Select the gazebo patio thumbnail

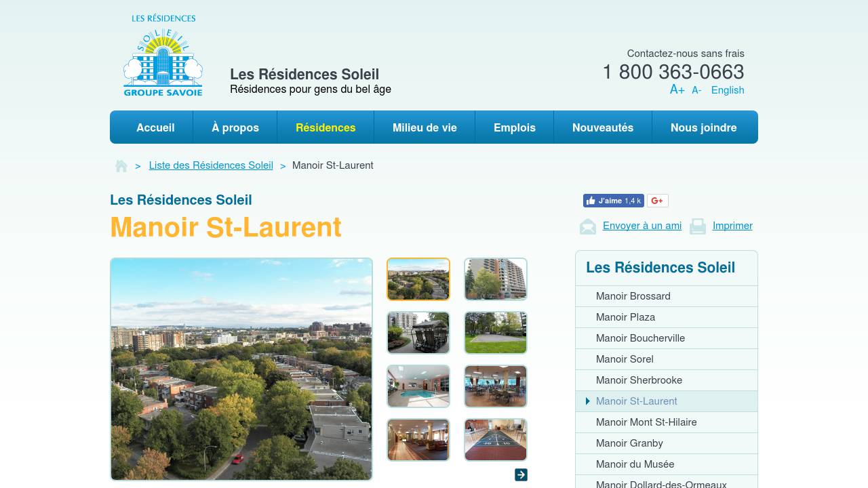pyautogui.click(x=418, y=333)
